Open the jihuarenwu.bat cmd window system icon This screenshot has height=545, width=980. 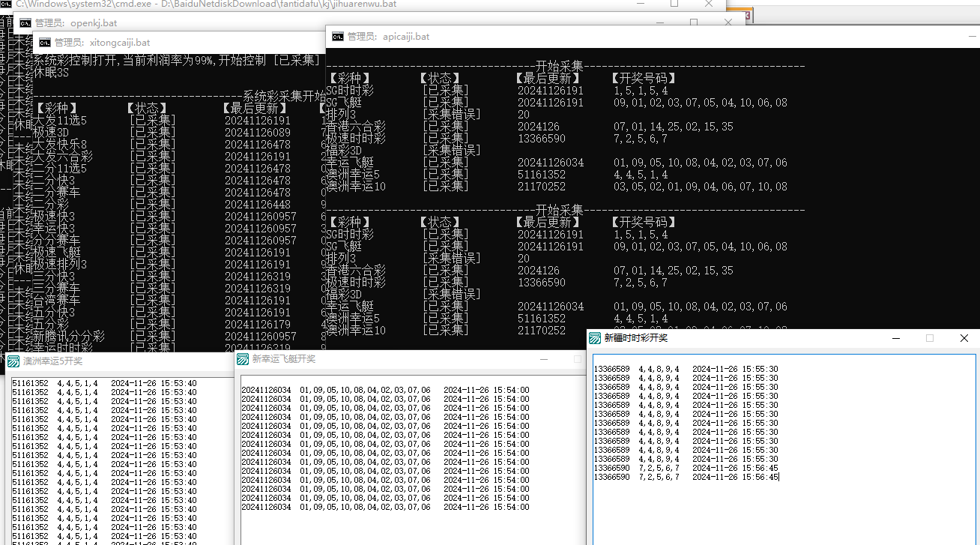(x=6, y=4)
